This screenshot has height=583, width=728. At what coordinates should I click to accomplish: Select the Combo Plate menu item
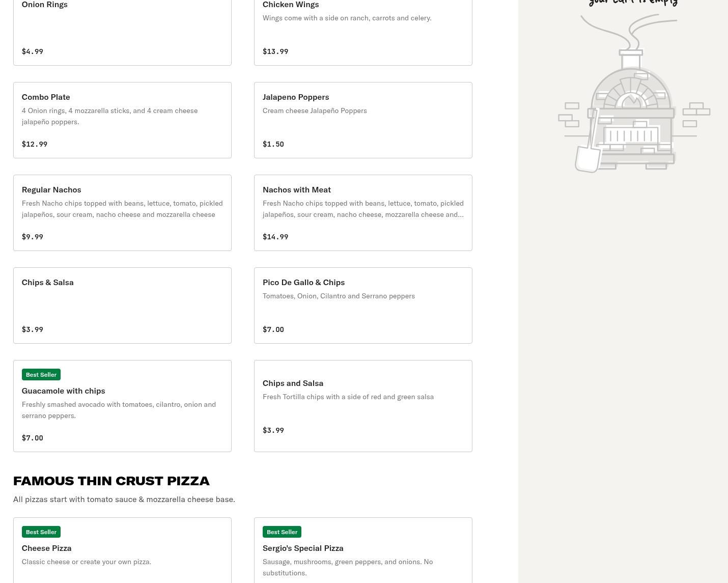click(122, 120)
